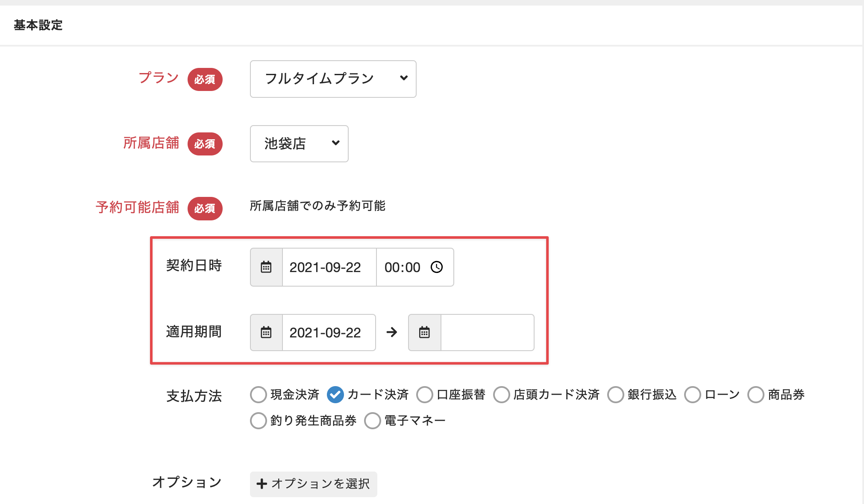Select 店頭カード決済 radio button

[x=502, y=395]
